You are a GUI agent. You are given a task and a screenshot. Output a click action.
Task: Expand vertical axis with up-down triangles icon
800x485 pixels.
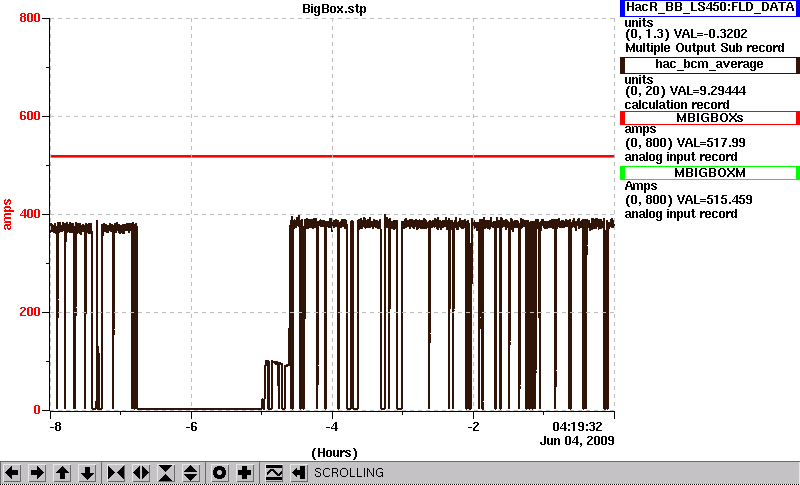(x=190, y=473)
